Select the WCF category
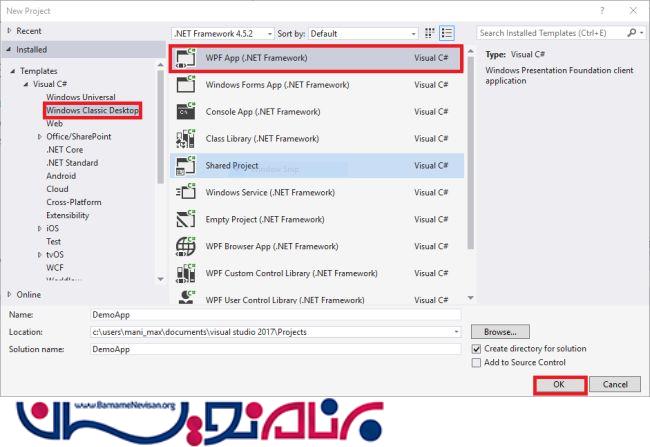Viewport: 650px width, 447px height. point(55,268)
